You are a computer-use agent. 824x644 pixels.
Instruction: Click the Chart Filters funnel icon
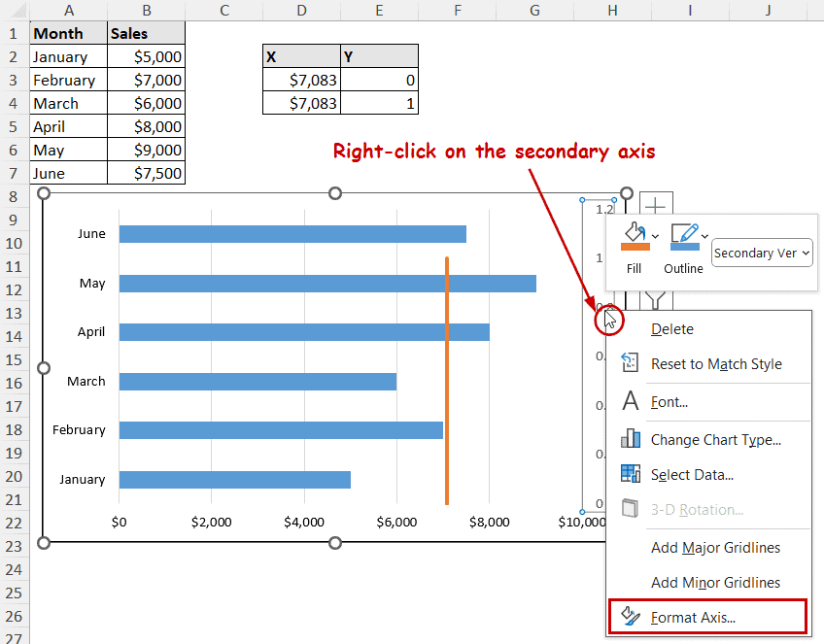coord(655,300)
